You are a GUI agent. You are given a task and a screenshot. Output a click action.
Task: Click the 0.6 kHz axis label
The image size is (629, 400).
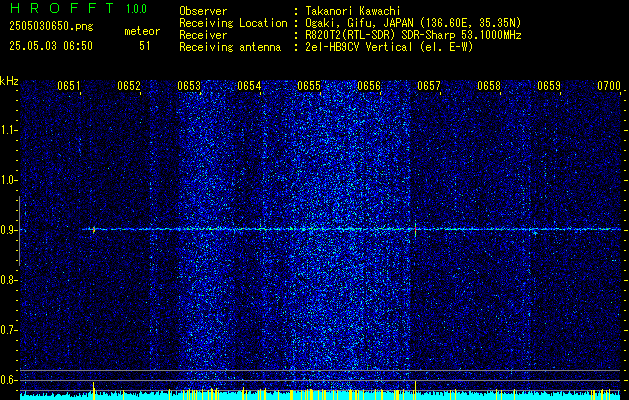click(8, 380)
